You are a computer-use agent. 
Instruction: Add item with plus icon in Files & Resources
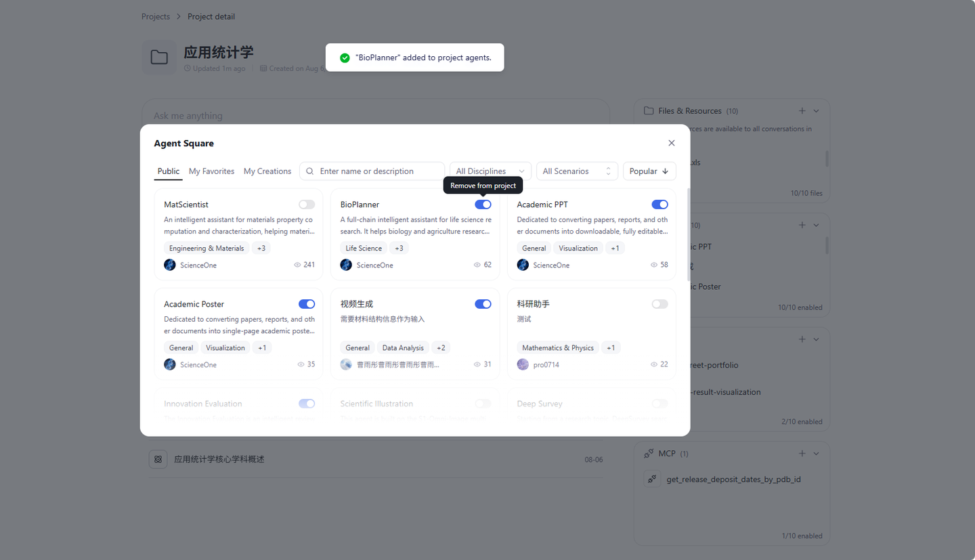pyautogui.click(x=802, y=110)
